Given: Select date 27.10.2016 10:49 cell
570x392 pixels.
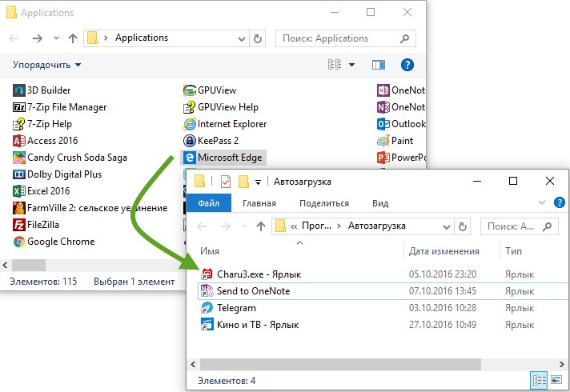Looking at the screenshot, I should tap(443, 325).
